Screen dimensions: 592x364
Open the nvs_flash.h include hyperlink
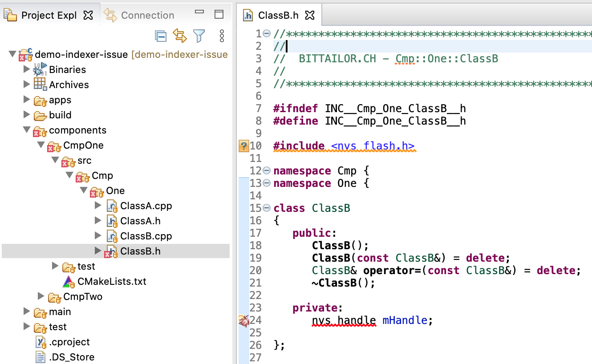pos(373,145)
